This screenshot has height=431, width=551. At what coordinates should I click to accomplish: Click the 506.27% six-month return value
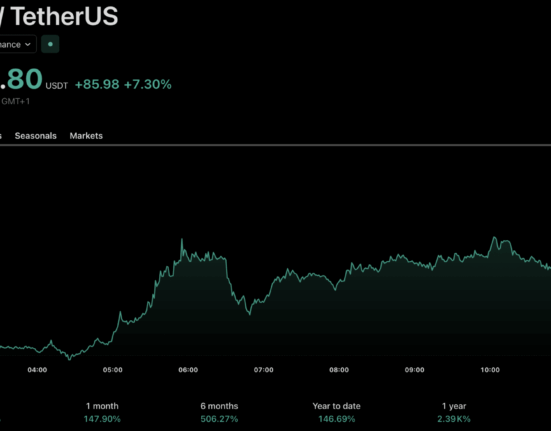219,419
